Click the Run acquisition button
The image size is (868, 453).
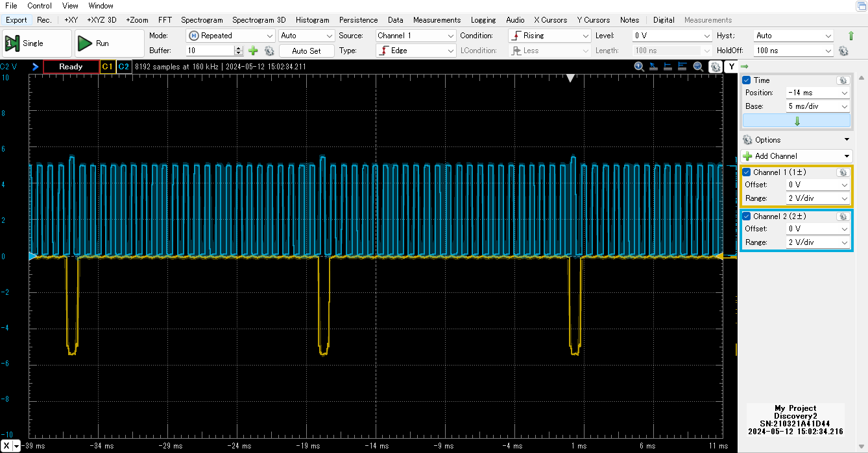pyautogui.click(x=109, y=43)
